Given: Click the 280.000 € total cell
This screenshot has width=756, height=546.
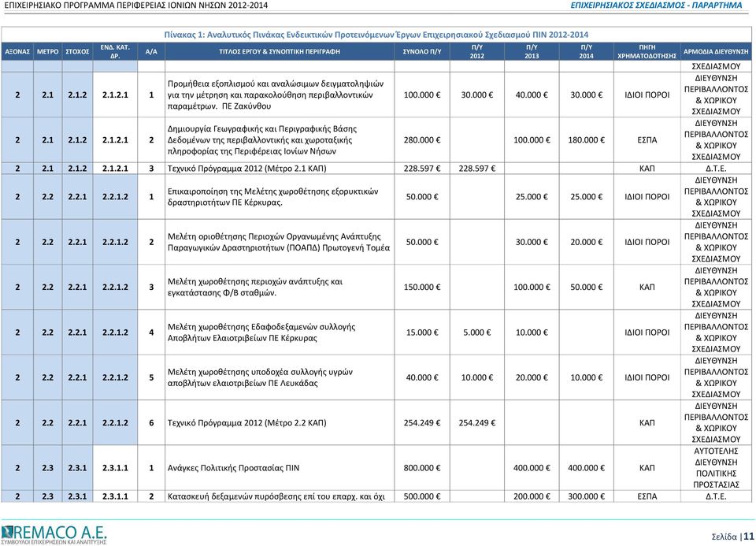Looking at the screenshot, I should [x=422, y=140].
